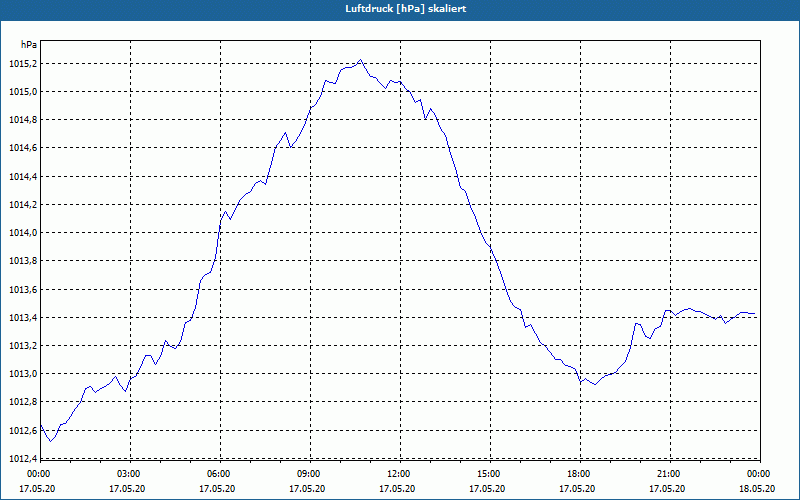Click the 21:00 time axis label
The width and height of the screenshot is (800, 500).
click(x=669, y=474)
